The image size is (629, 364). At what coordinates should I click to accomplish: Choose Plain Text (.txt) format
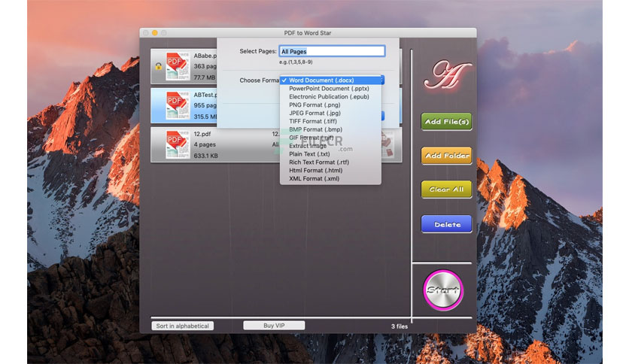tap(330, 154)
